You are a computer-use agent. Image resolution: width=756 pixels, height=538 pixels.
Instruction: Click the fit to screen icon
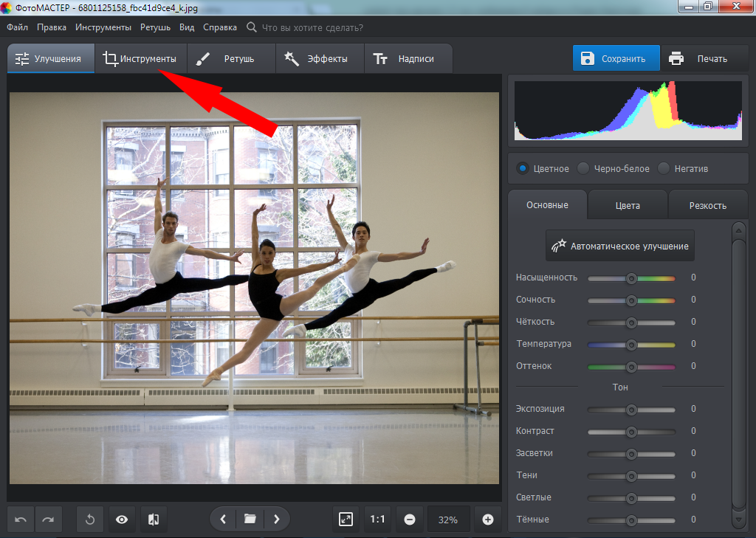pyautogui.click(x=346, y=520)
